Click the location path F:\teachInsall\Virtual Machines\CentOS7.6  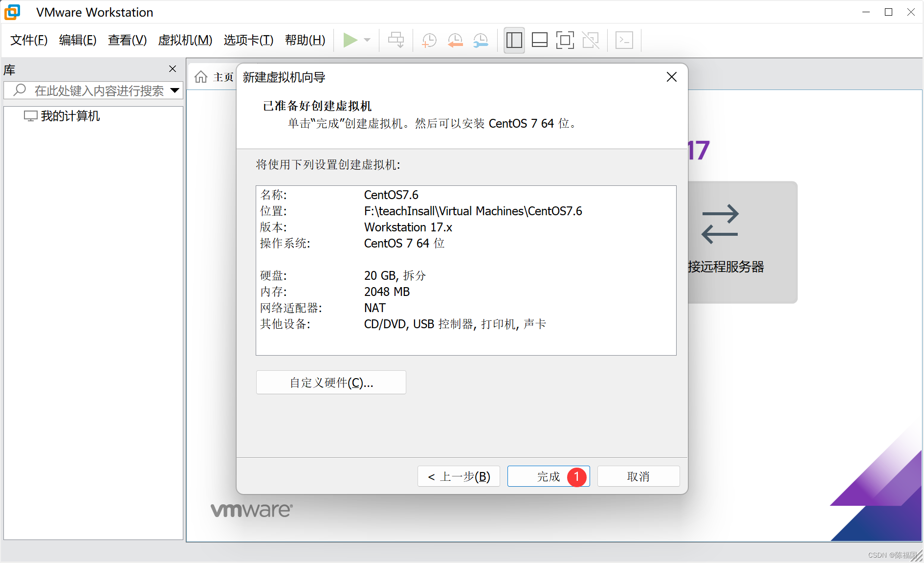(473, 211)
